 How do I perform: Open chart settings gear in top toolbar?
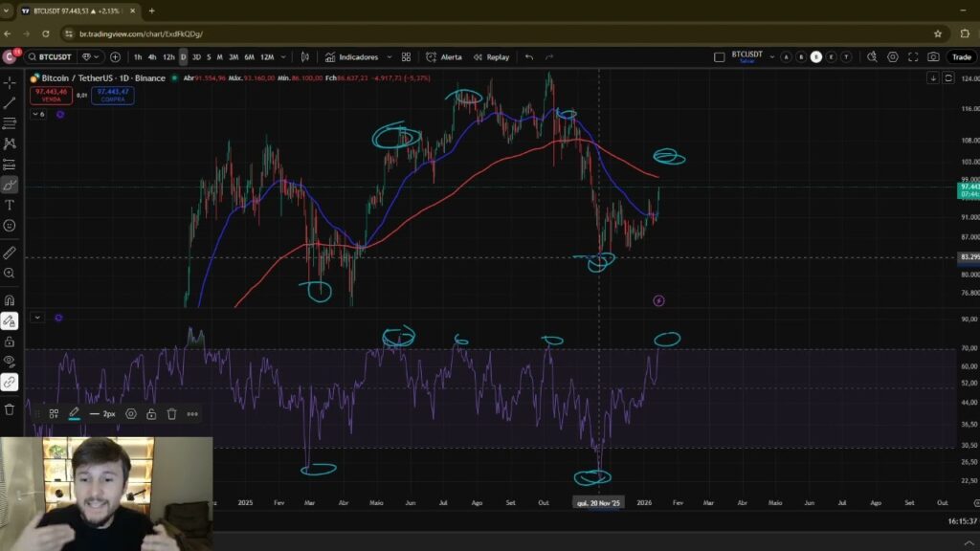point(892,57)
